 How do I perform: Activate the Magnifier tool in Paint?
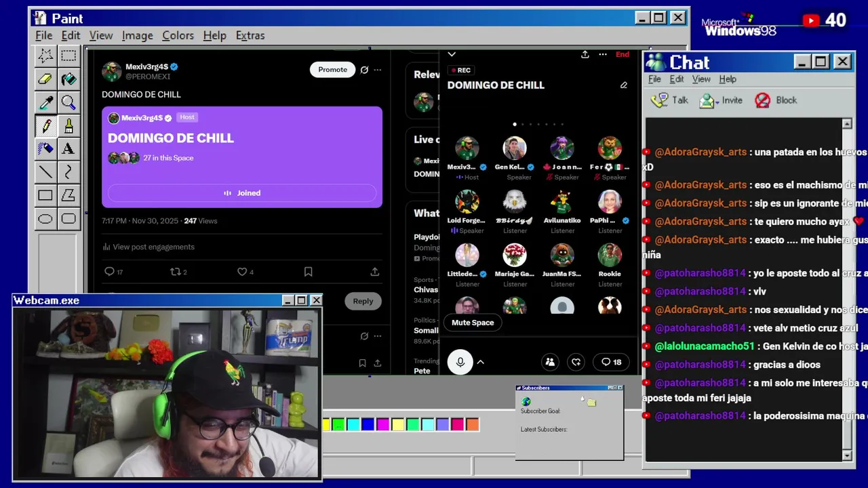68,102
